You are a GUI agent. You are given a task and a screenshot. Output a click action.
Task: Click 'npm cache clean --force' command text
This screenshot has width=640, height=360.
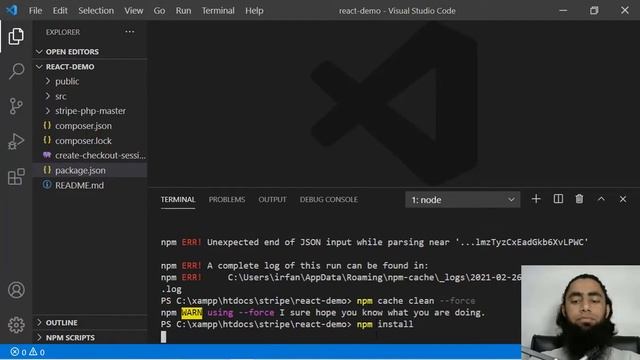pyautogui.click(x=416, y=301)
